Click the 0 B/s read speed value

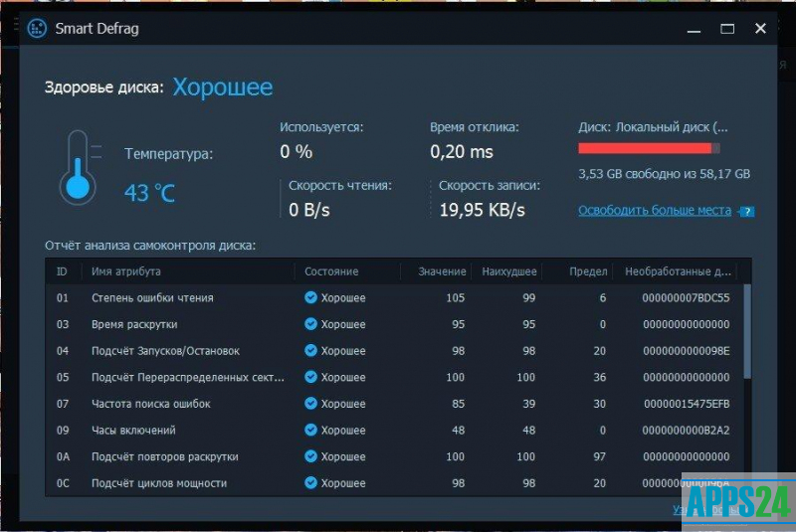309,210
